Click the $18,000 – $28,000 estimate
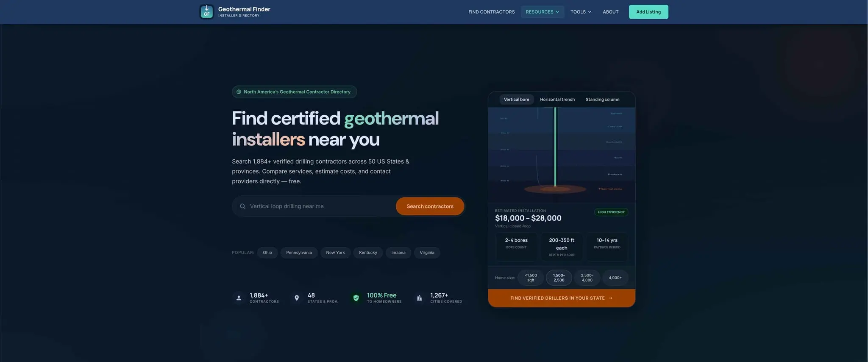The width and height of the screenshot is (868, 362). tap(528, 218)
